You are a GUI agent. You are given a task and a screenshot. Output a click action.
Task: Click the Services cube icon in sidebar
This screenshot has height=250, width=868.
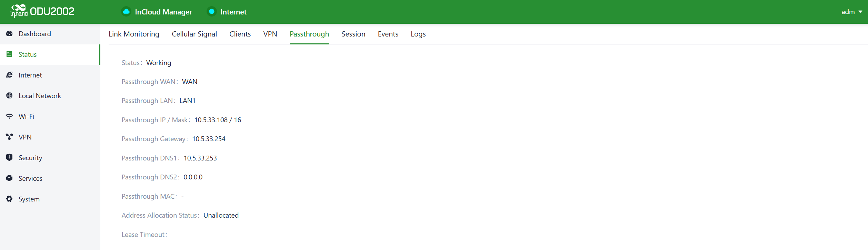click(9, 178)
